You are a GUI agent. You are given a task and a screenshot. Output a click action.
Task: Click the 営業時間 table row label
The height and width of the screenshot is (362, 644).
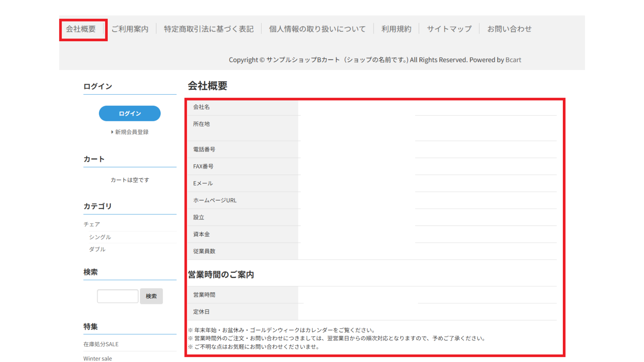[x=204, y=295]
